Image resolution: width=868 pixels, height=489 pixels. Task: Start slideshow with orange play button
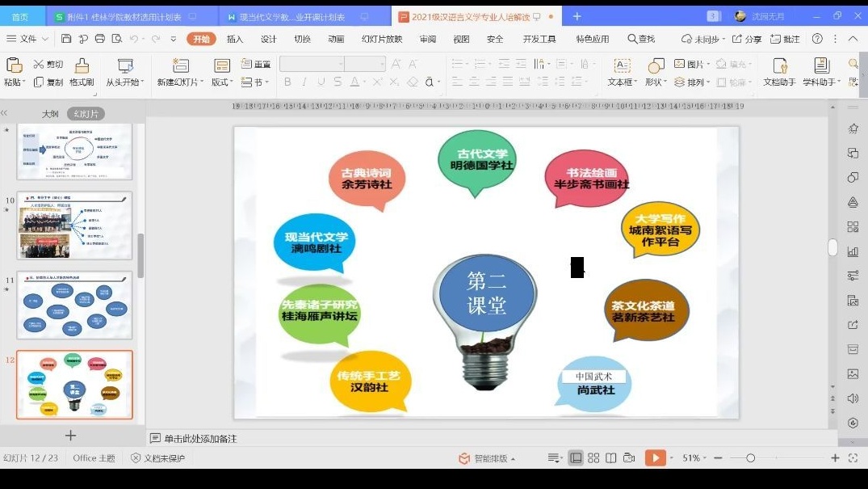[x=655, y=458]
